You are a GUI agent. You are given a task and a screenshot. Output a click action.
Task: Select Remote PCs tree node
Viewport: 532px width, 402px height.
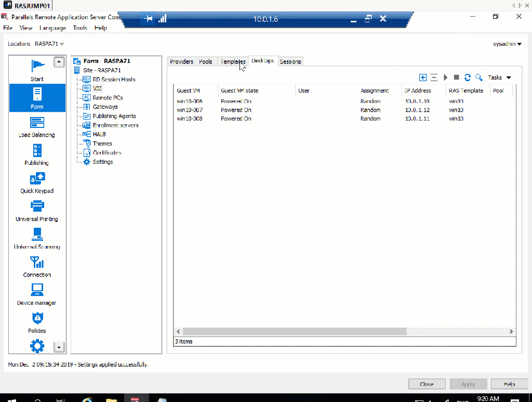coord(108,97)
